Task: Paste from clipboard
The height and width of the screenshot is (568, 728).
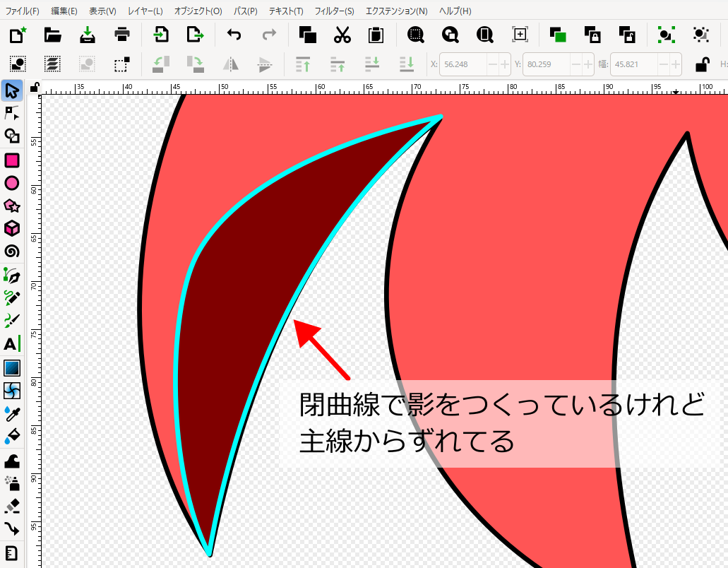Action: coord(376,35)
